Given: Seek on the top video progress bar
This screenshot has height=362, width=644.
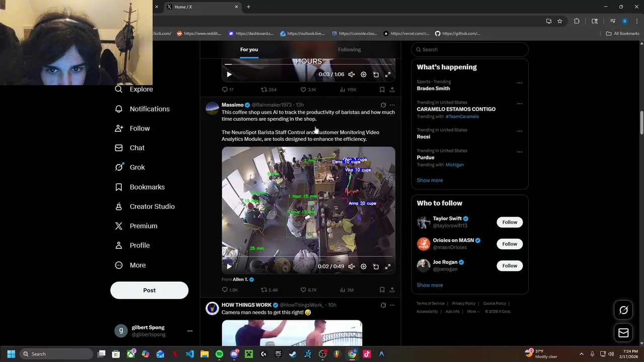Looking at the screenshot, I should 308,65.
